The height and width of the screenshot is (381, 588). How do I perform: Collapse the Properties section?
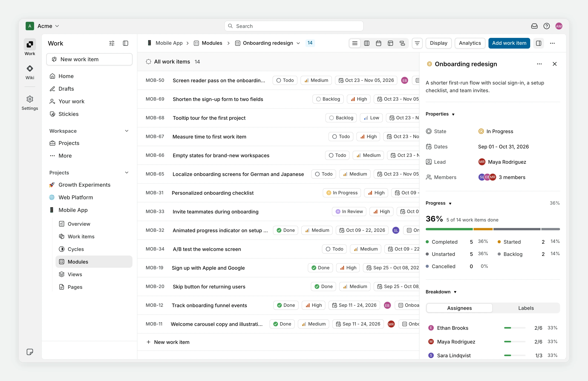coord(440,114)
